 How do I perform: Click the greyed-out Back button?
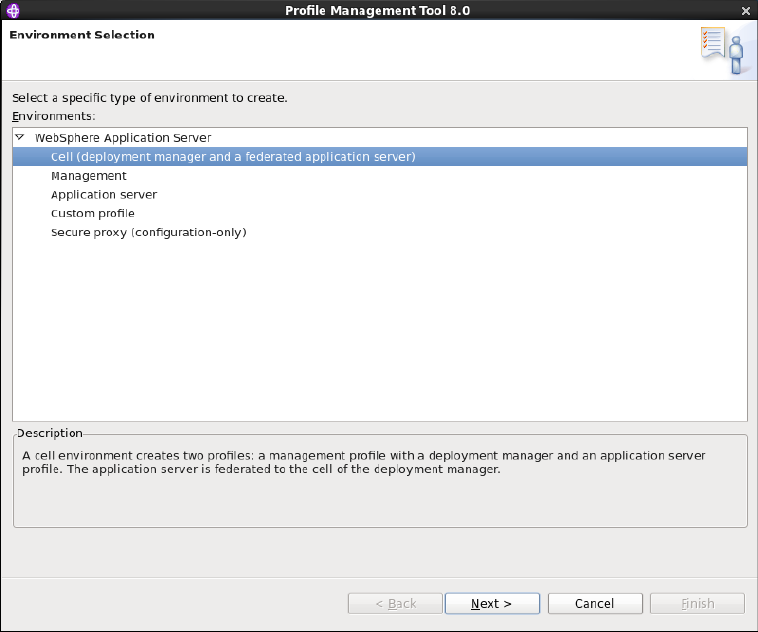tap(395, 603)
